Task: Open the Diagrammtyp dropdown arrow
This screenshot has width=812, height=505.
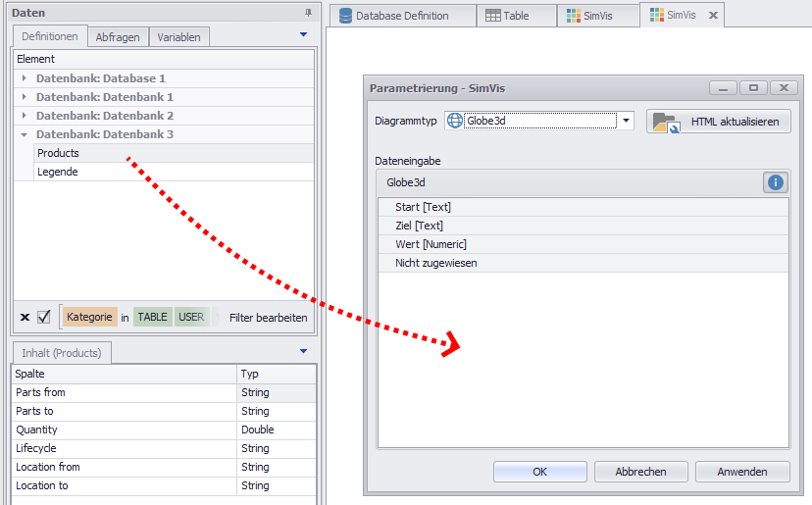Action: tap(626, 121)
